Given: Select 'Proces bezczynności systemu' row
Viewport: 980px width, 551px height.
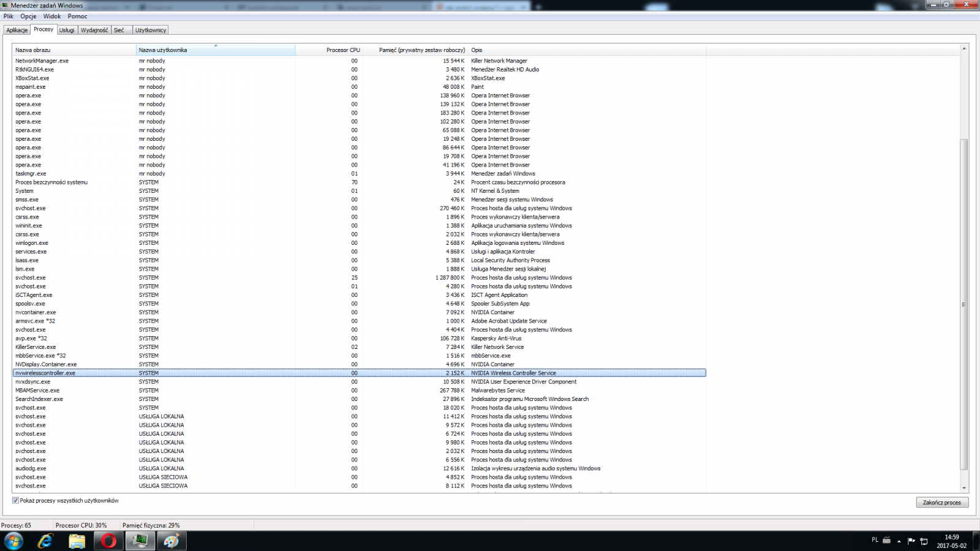Looking at the screenshot, I should pos(359,182).
